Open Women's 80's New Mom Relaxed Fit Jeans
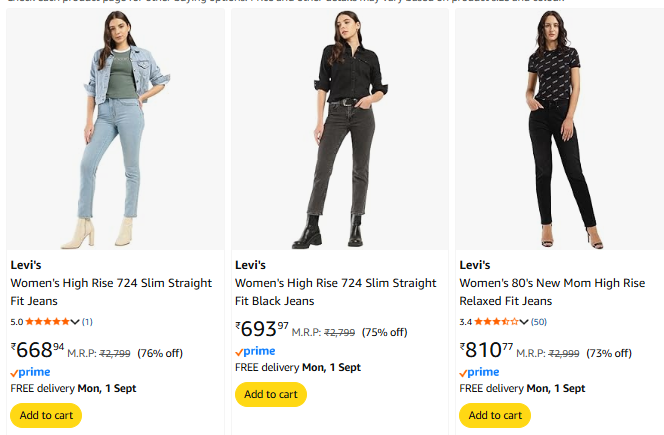Screen dimensions: 664x435 (554, 292)
